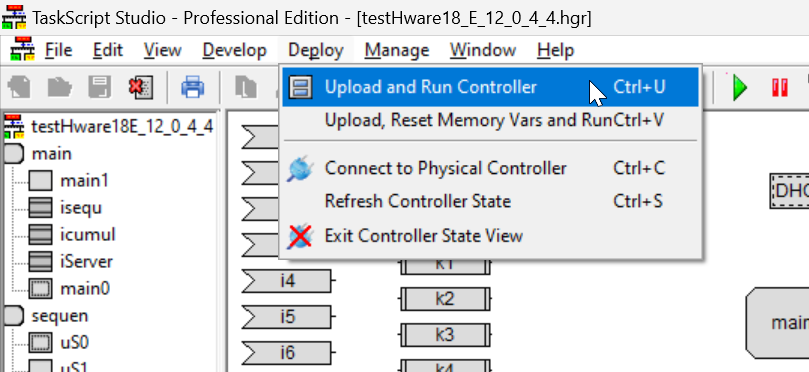Open the Develop menu
Image resolution: width=809 pixels, height=372 pixels.
(234, 50)
